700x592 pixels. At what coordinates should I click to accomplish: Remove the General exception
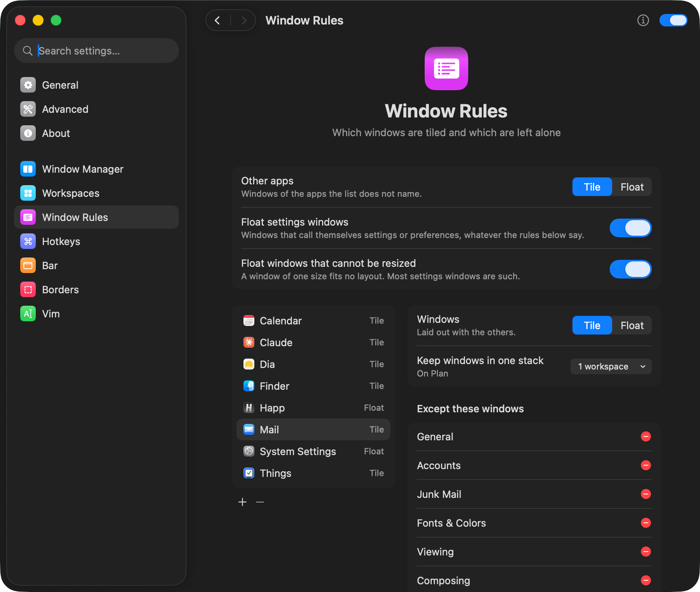(x=646, y=436)
